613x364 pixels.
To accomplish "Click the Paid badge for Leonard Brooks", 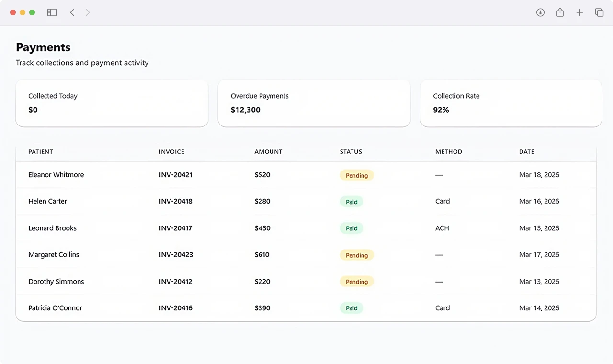I will tap(352, 228).
